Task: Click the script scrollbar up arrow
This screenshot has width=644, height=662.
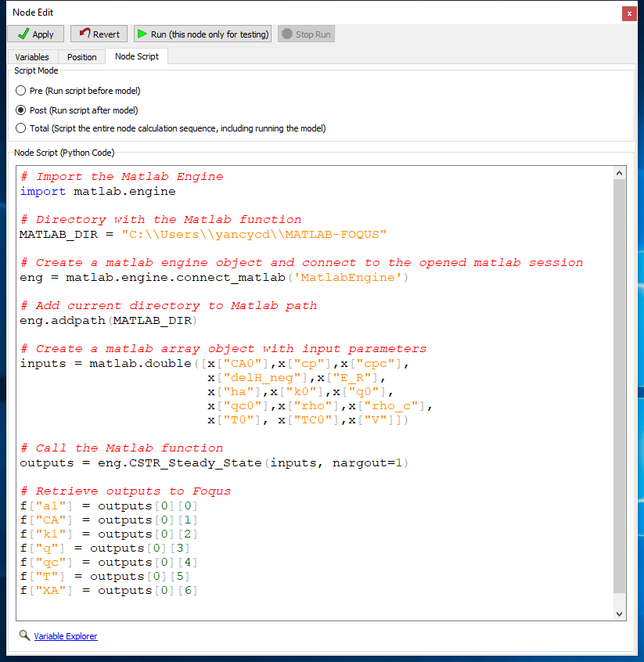Action: coord(619,173)
